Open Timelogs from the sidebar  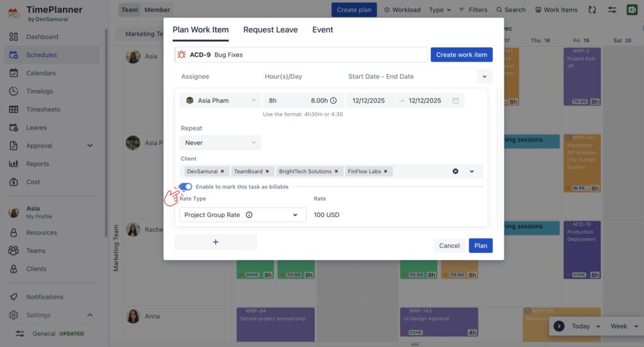click(x=40, y=91)
